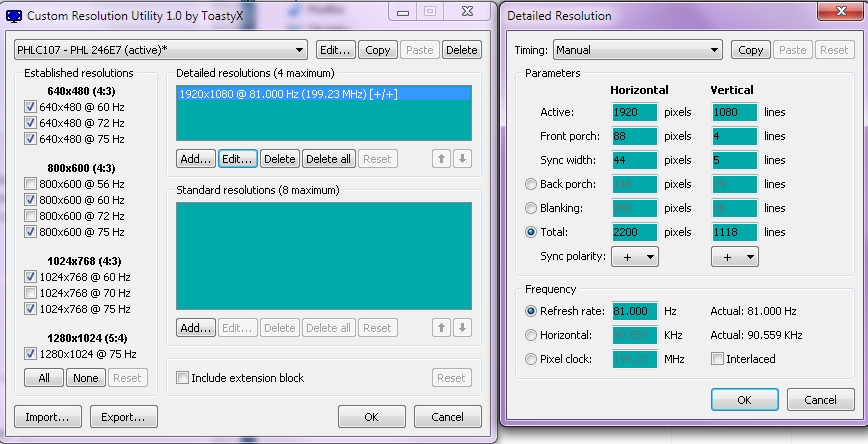The image size is (868, 444).
Task: Click the Custom Resolution Utility title bar icon
Action: click(x=14, y=16)
